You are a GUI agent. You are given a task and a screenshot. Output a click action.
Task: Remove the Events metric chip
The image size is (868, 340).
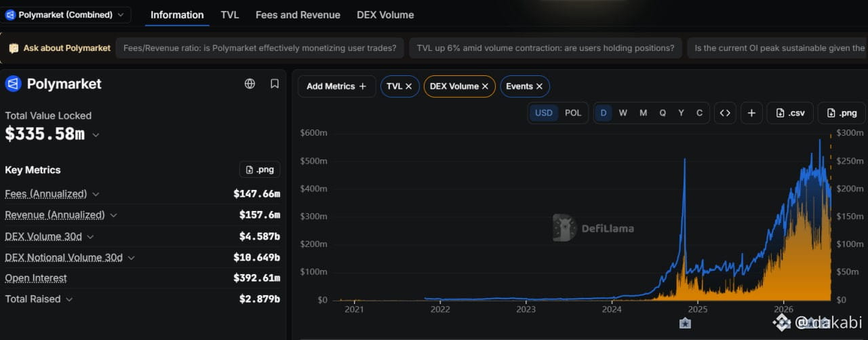pos(539,86)
